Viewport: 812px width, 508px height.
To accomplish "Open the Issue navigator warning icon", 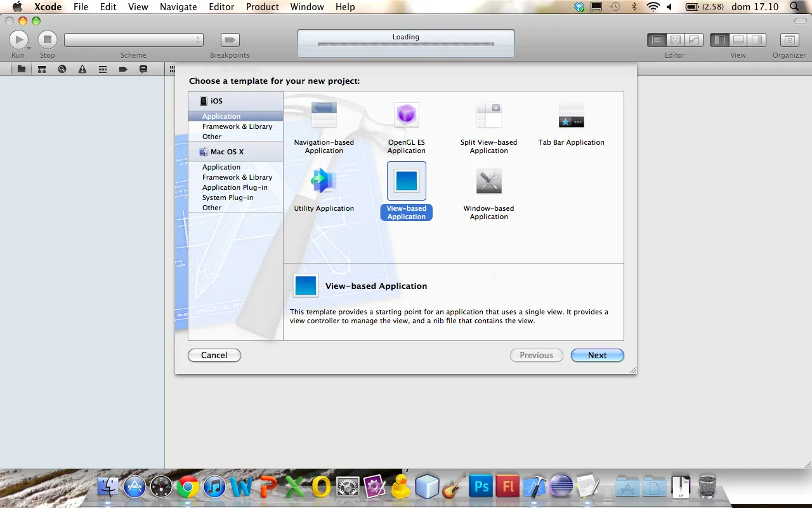I will (82, 69).
